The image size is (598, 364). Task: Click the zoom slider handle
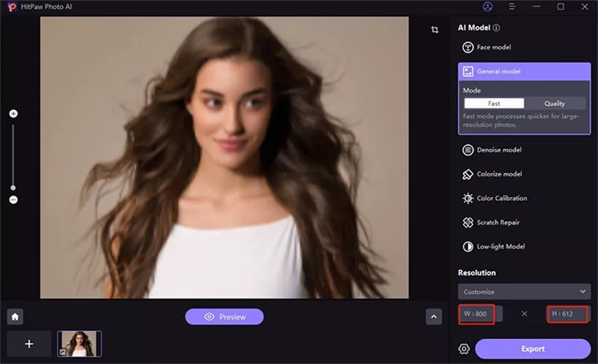(x=13, y=188)
